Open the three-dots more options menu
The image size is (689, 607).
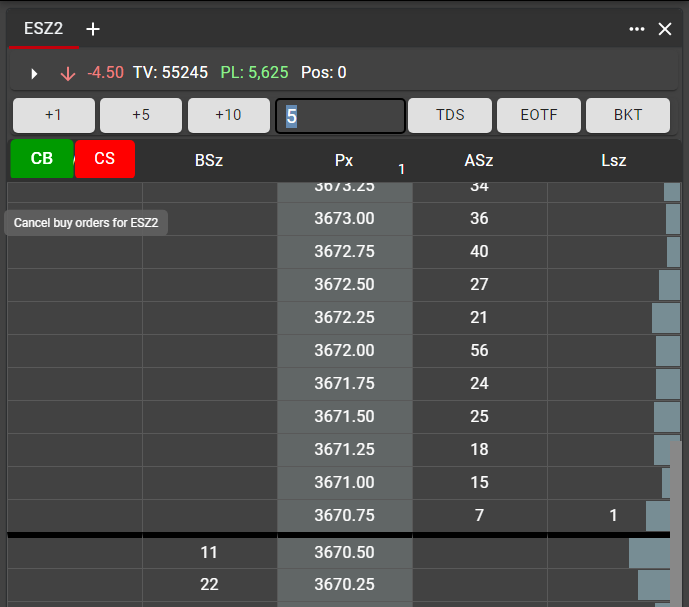click(637, 29)
